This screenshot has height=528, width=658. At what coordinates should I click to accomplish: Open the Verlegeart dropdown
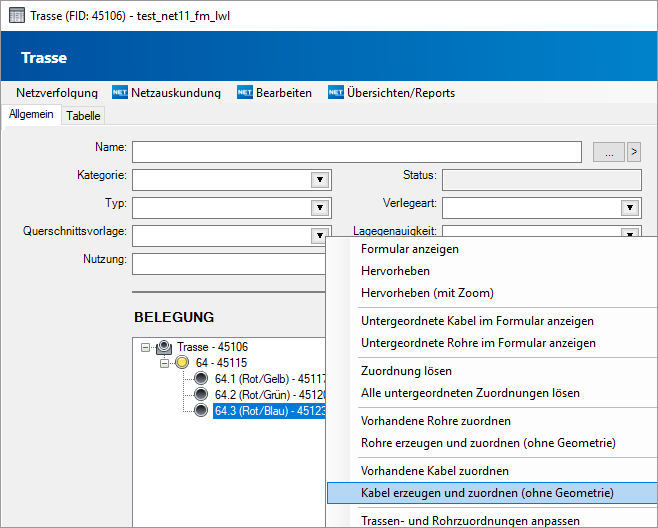pyautogui.click(x=629, y=207)
